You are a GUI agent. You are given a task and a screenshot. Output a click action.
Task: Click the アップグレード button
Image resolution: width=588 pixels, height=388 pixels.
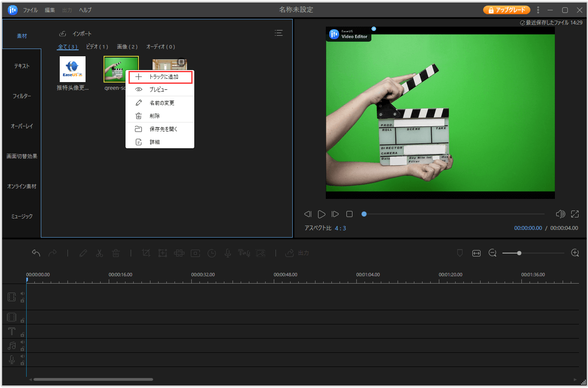point(506,10)
